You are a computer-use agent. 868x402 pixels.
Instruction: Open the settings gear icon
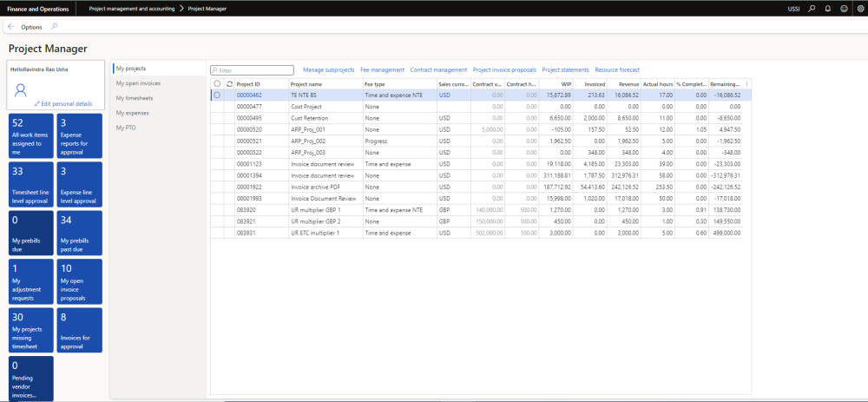coord(859,8)
